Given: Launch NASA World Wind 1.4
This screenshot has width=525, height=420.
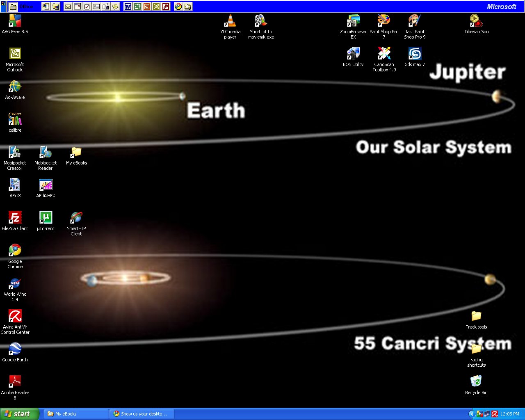Looking at the screenshot, I should (x=15, y=283).
